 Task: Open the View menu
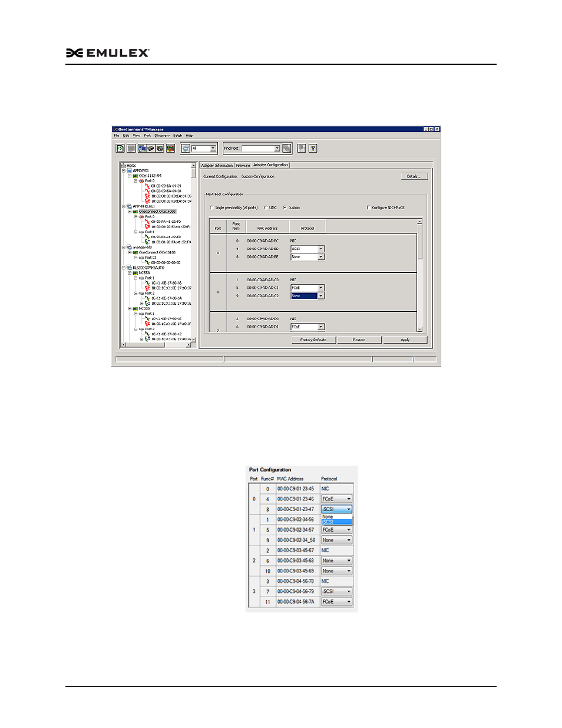(137, 136)
